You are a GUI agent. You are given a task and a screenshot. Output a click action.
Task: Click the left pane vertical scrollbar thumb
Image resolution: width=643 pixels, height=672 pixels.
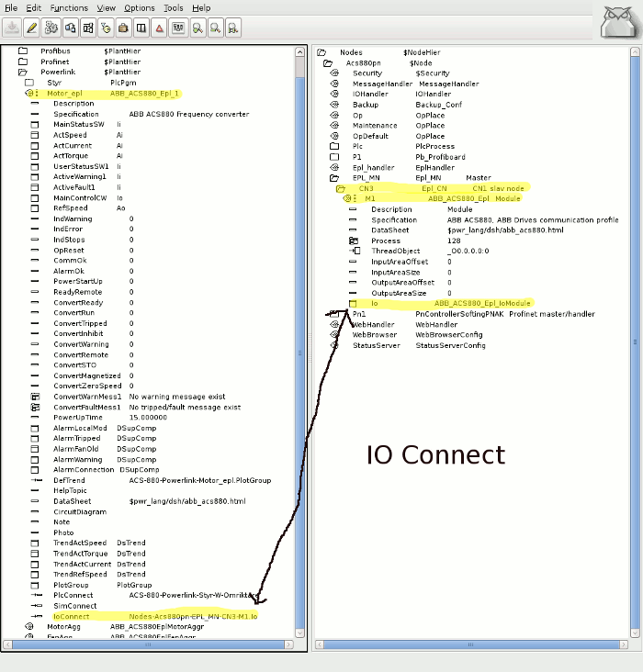point(299,351)
